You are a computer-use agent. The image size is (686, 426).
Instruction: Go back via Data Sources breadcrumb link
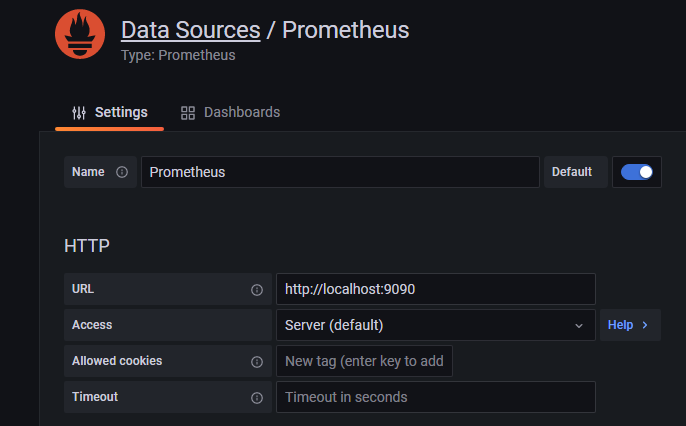point(190,29)
